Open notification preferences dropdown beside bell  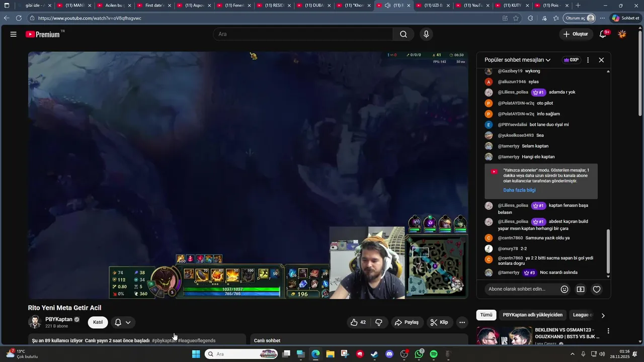[128, 322]
